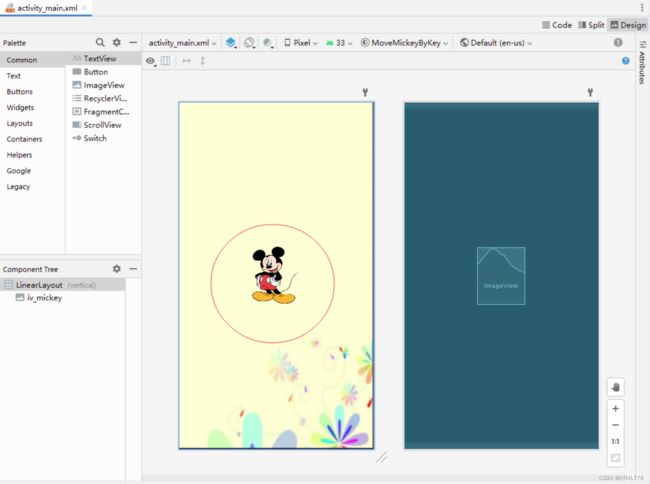
Task: Click the warnings indicator icon
Action: [618, 42]
